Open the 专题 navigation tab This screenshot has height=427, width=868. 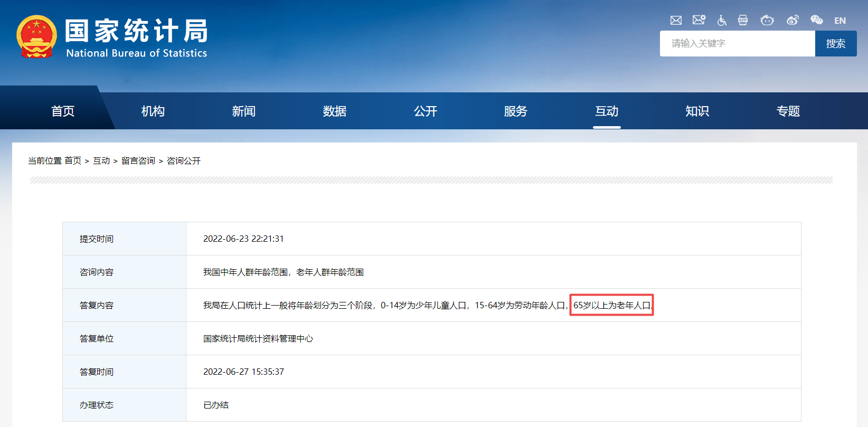coord(788,111)
